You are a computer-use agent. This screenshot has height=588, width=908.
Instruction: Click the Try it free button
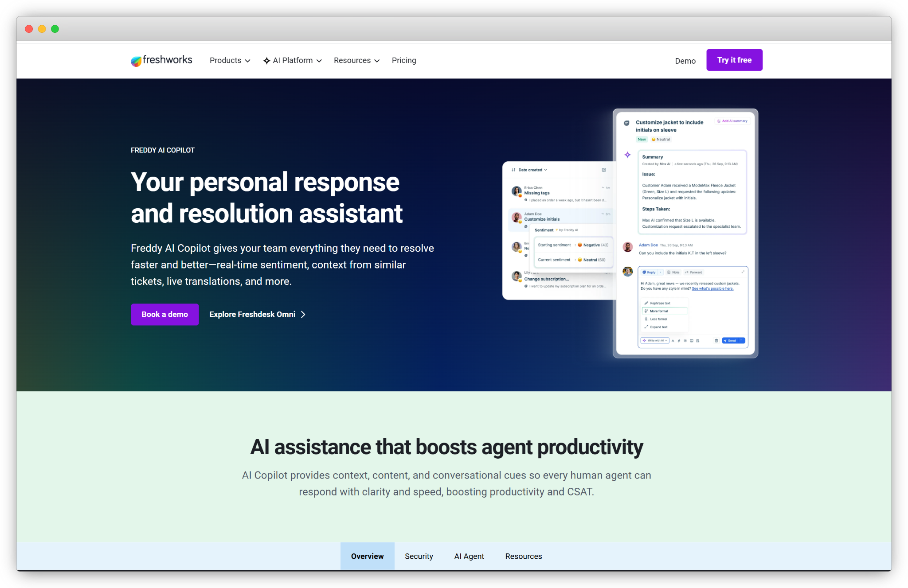(734, 60)
